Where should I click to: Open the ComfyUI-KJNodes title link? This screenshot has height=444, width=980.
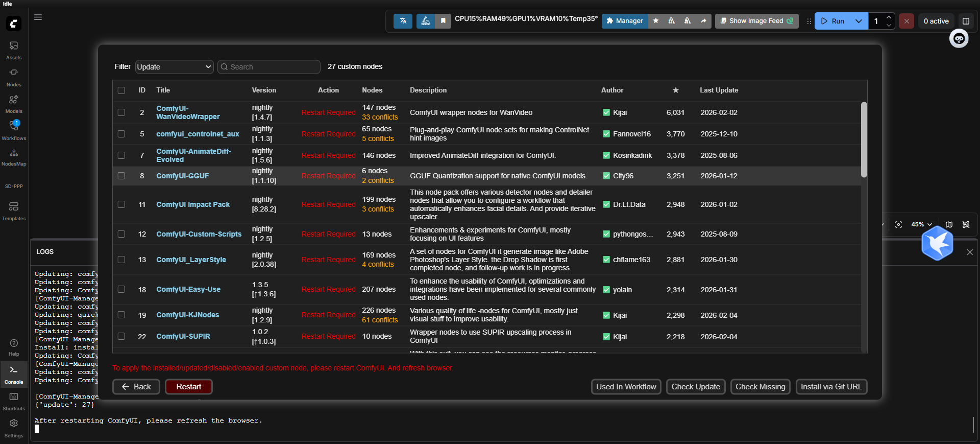pos(188,315)
